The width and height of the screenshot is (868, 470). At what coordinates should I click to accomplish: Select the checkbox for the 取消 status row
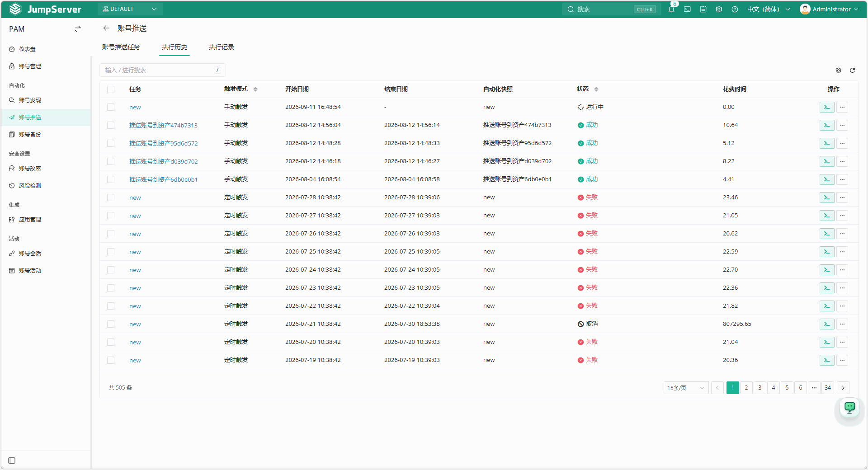[111, 324]
